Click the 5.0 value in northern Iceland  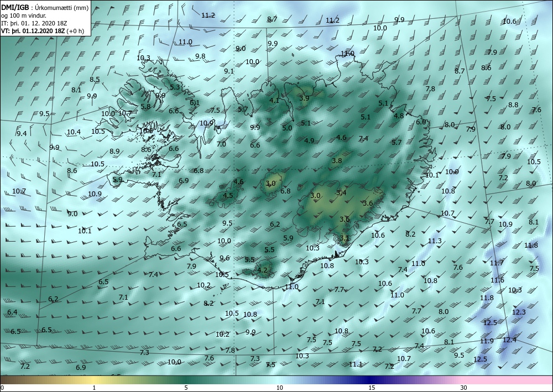pos(287,128)
